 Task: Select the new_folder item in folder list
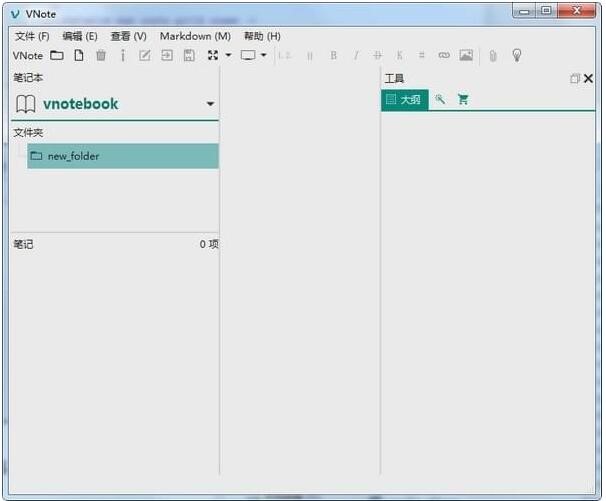[x=73, y=156]
